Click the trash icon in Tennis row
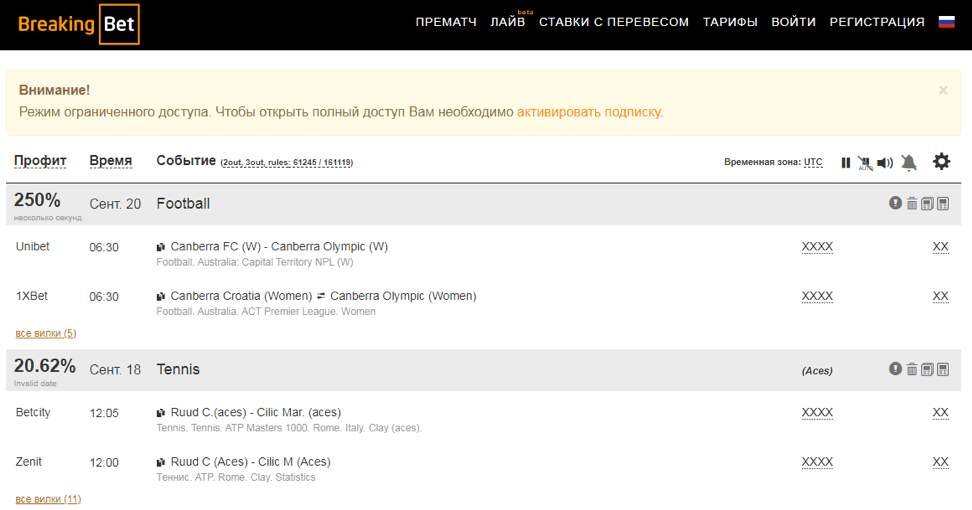The width and height of the screenshot is (972, 510). 912,369
